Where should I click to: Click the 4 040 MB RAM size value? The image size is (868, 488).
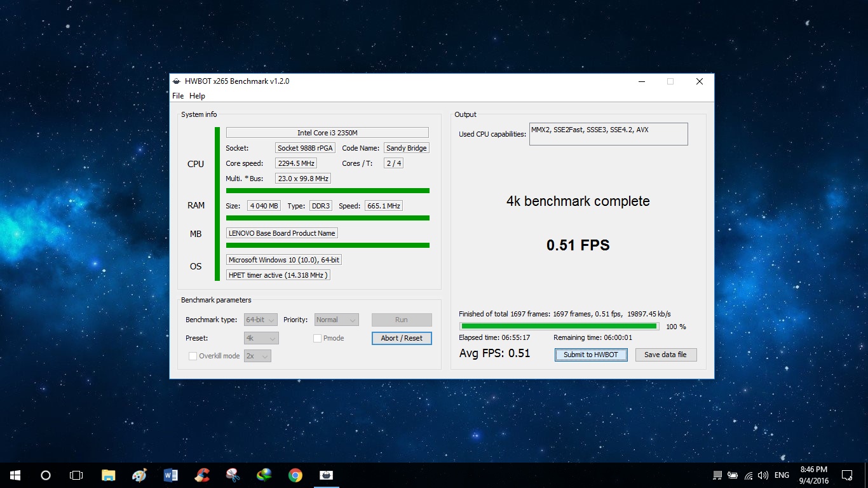pos(264,206)
